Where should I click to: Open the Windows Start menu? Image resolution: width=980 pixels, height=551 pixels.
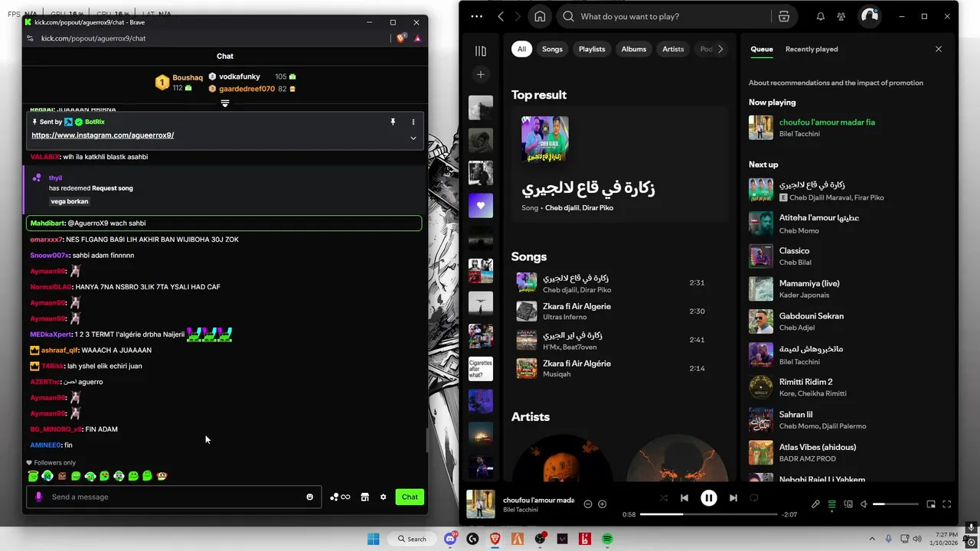pyautogui.click(x=373, y=539)
